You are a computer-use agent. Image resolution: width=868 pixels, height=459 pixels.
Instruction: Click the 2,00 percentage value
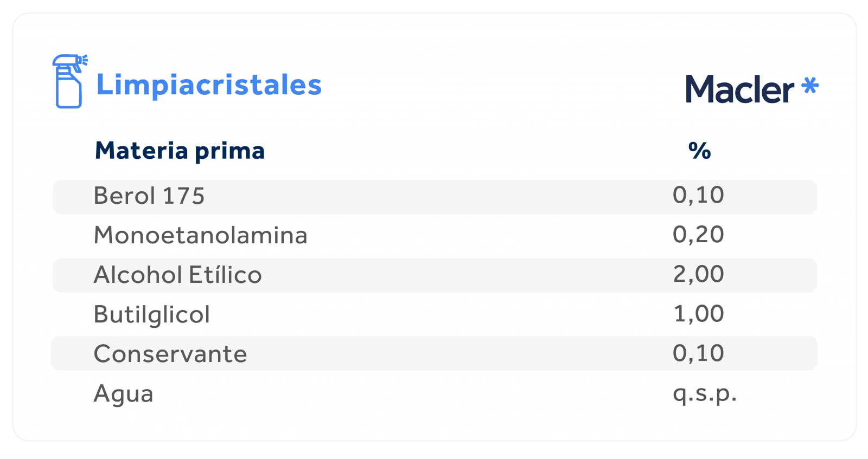click(698, 274)
